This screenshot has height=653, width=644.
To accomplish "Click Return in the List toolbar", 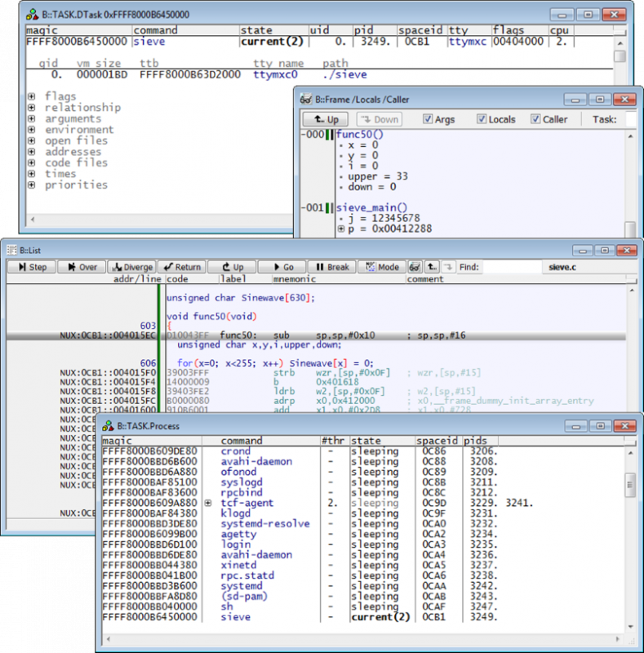I will click(181, 267).
